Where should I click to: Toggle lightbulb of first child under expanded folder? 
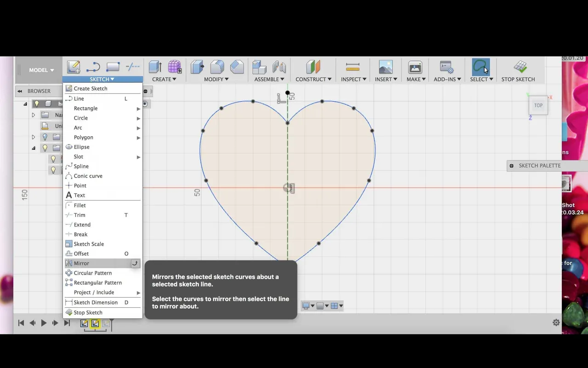[53, 159]
